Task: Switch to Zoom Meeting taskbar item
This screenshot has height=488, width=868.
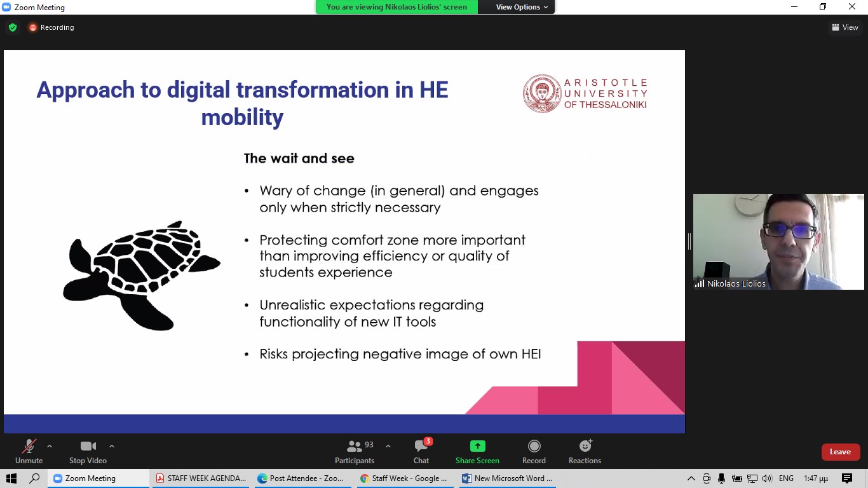Action: coord(98,478)
